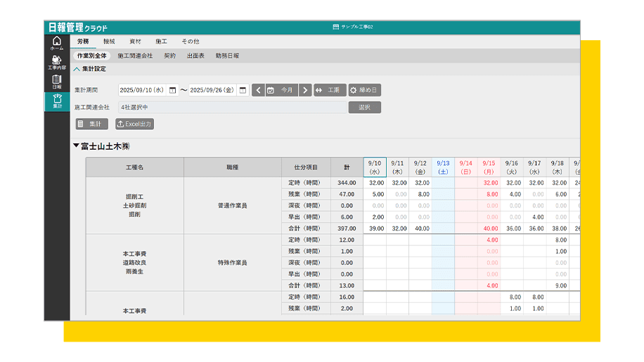Click the 選択 company select button
The height and width of the screenshot is (362, 644).
coord(364,107)
